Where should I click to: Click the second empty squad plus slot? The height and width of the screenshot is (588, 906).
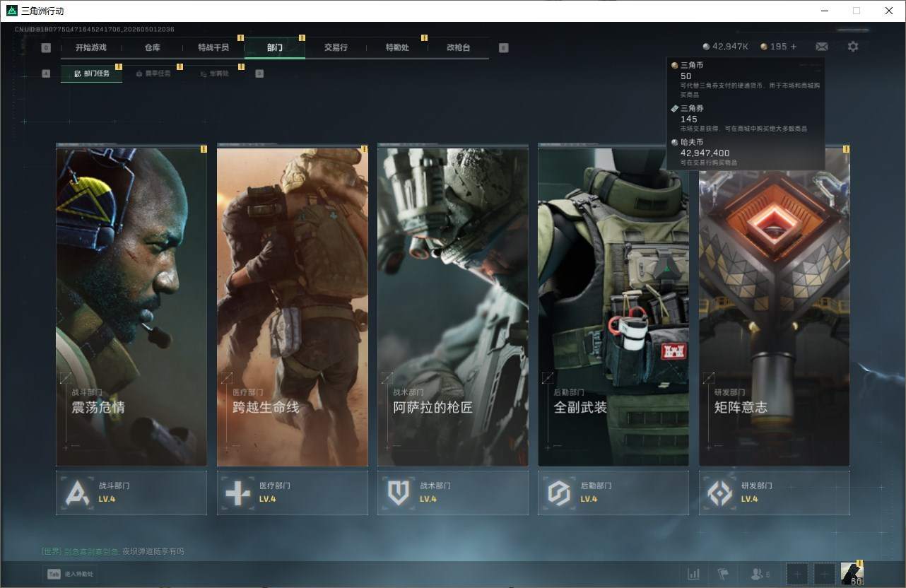click(824, 574)
